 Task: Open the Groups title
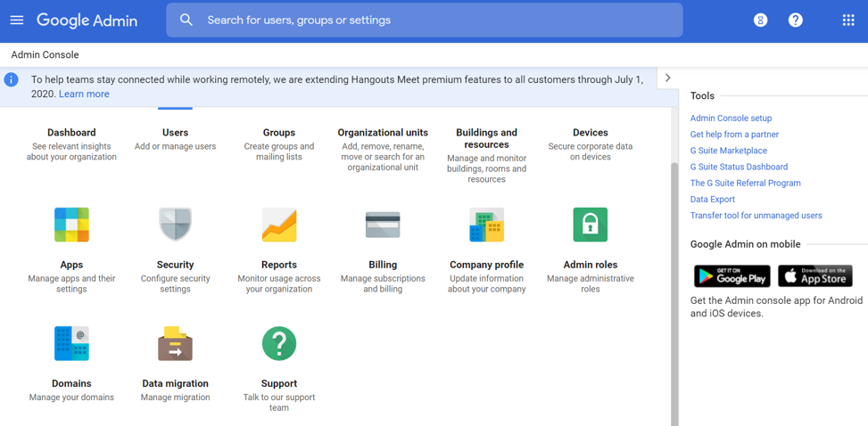click(x=279, y=133)
